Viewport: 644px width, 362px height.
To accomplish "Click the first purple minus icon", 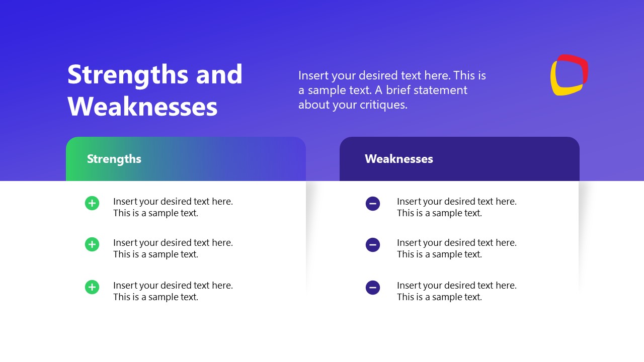I will 373,204.
